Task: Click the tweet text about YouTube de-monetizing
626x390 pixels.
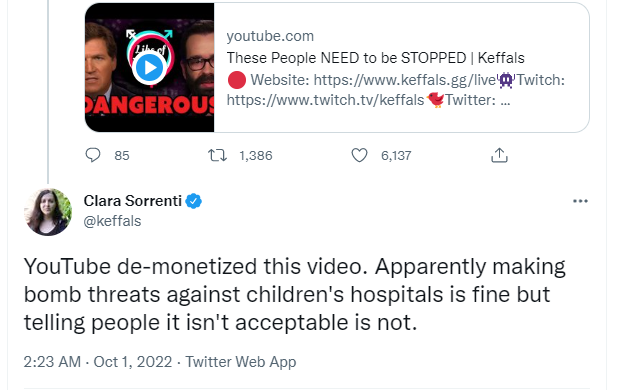Action: [295, 295]
